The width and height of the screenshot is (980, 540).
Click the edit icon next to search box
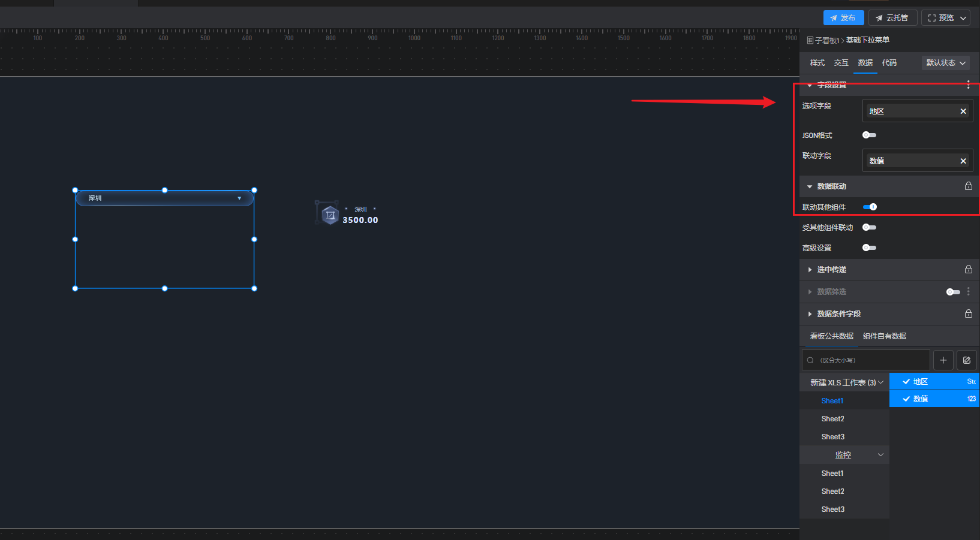coord(966,360)
